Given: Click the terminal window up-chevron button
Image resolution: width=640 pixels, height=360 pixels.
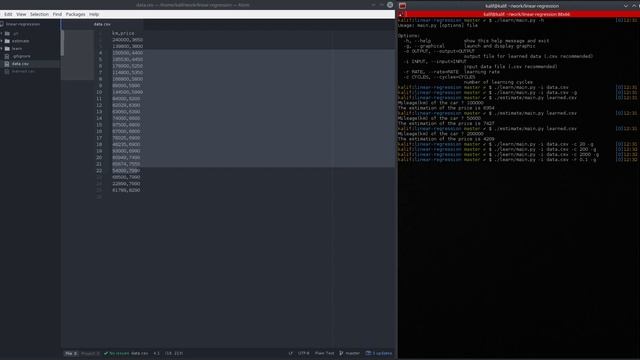Looking at the screenshot, I should point(634,6).
